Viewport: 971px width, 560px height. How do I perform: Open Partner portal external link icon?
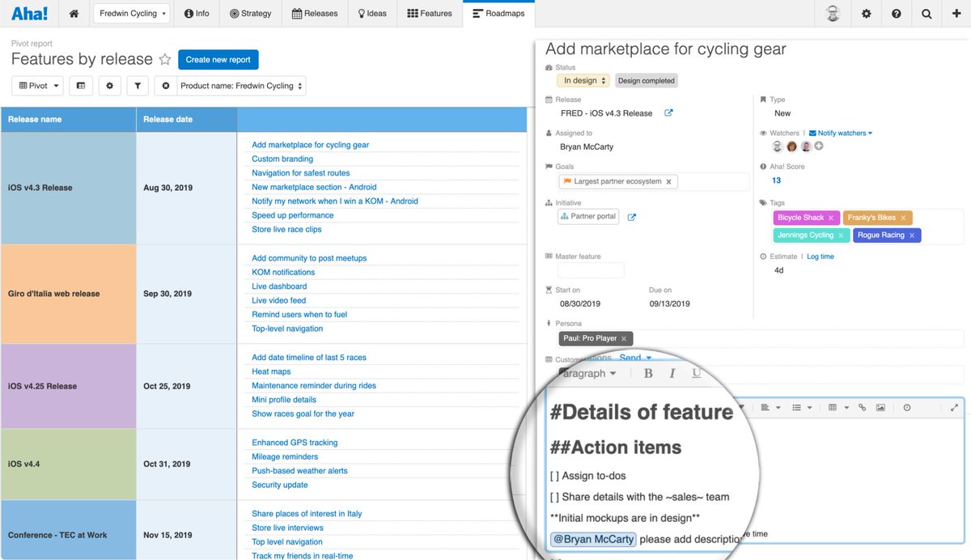(632, 217)
